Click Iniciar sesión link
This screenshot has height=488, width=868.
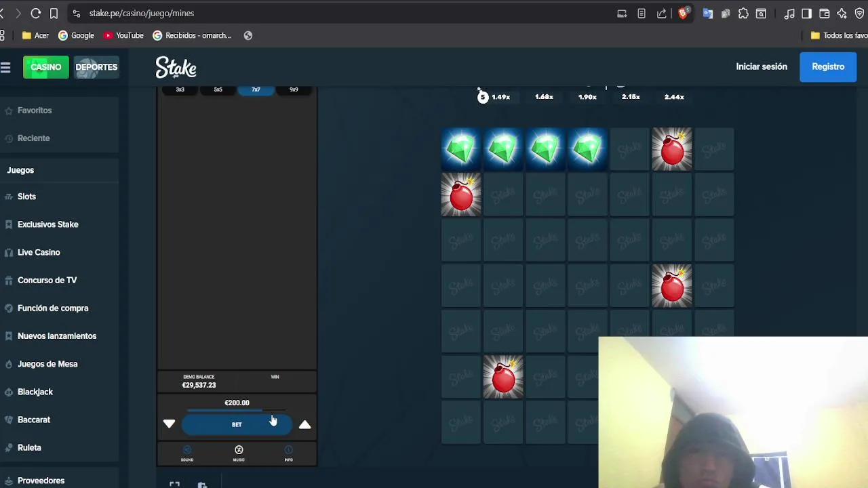tap(762, 66)
